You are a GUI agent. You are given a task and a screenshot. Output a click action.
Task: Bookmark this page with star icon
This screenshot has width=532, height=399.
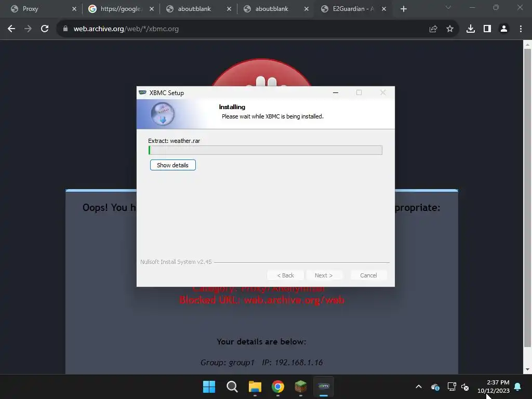coord(450,29)
